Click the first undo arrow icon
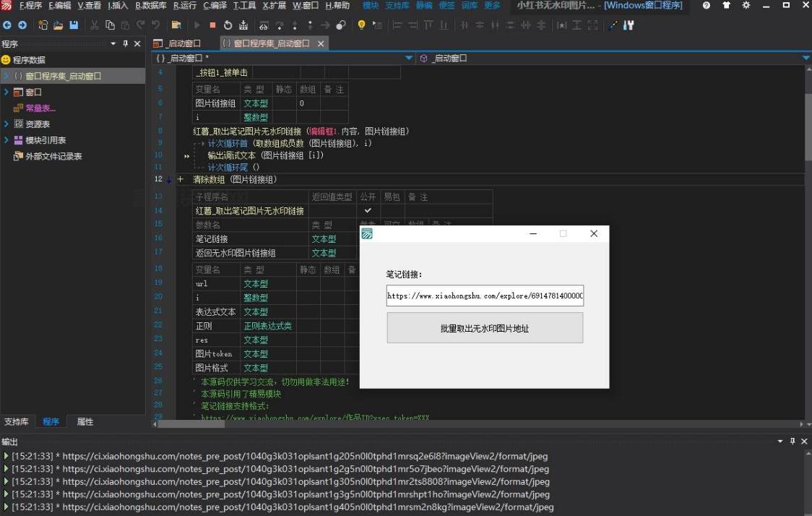Image resolution: width=812 pixels, height=516 pixels. click(140, 25)
